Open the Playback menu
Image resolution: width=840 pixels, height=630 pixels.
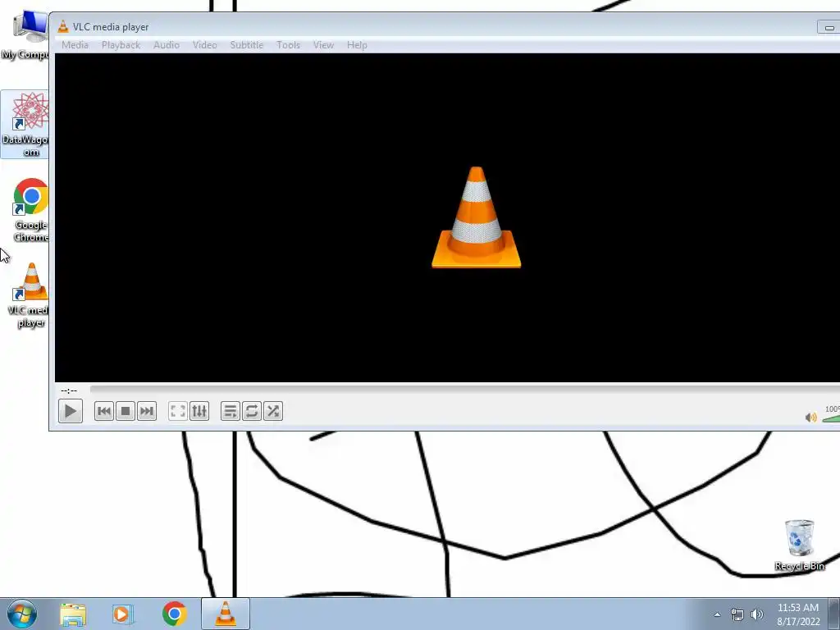point(121,45)
